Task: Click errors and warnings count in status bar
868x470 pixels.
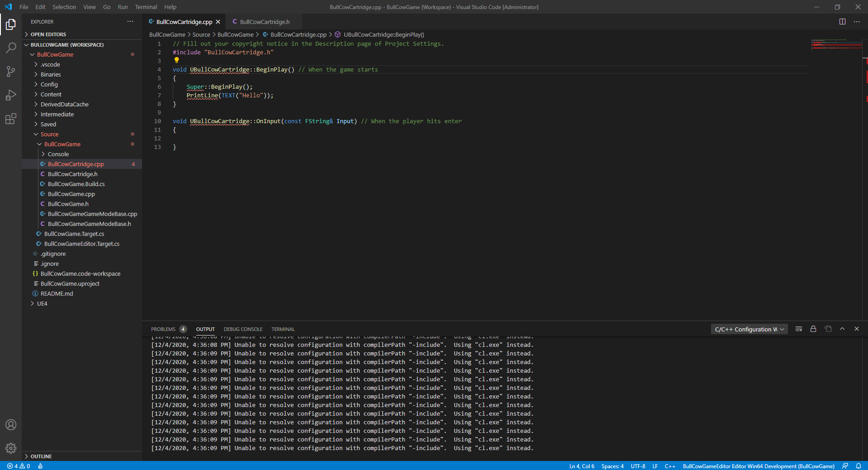Action: click(19, 466)
